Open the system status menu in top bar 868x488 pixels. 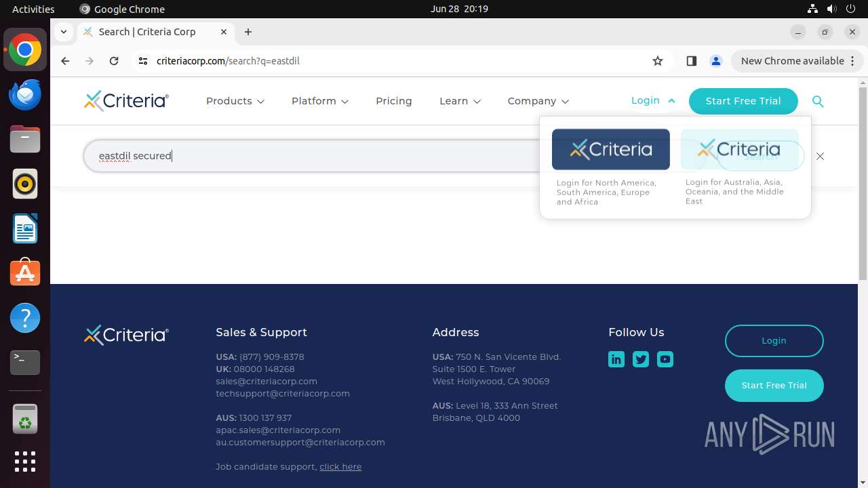(831, 9)
